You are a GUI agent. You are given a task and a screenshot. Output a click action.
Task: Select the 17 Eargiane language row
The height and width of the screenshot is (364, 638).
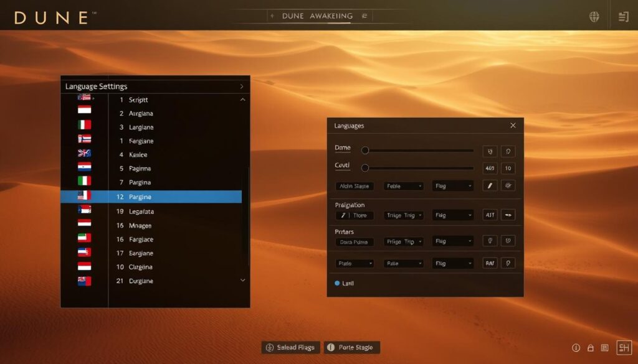(151, 253)
